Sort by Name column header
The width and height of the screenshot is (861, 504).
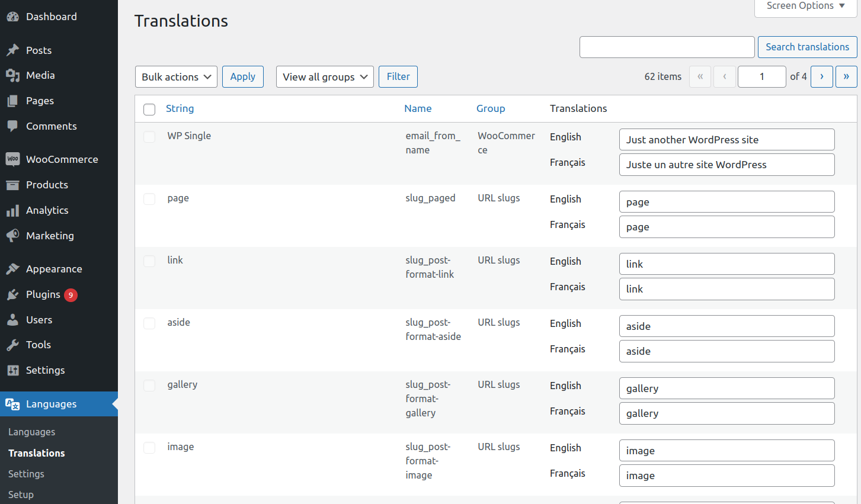click(418, 108)
